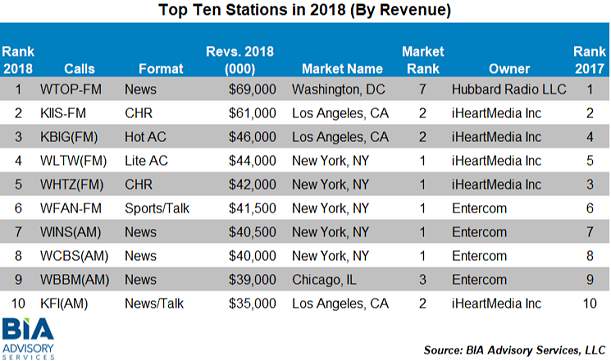Click the Chicago, IL market cell

point(324,280)
